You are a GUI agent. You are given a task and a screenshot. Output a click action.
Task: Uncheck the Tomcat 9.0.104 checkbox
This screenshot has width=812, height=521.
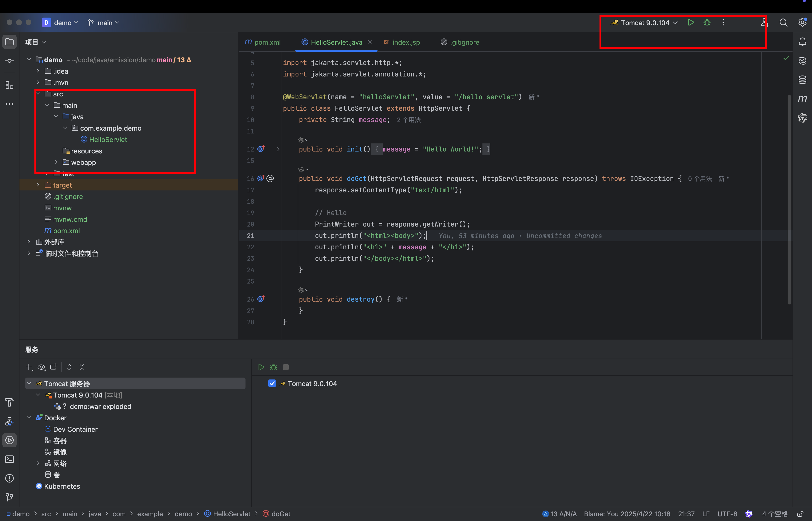[272, 383]
